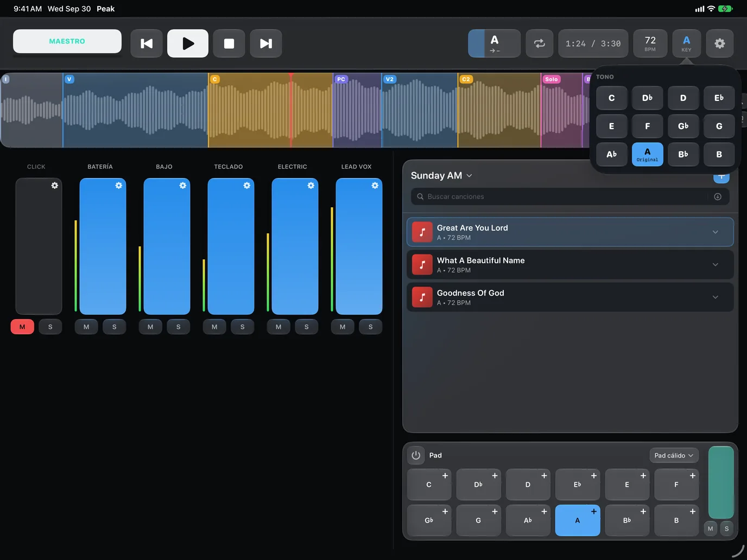Click the search magnifier icon
The height and width of the screenshot is (560, 747).
pyautogui.click(x=420, y=196)
